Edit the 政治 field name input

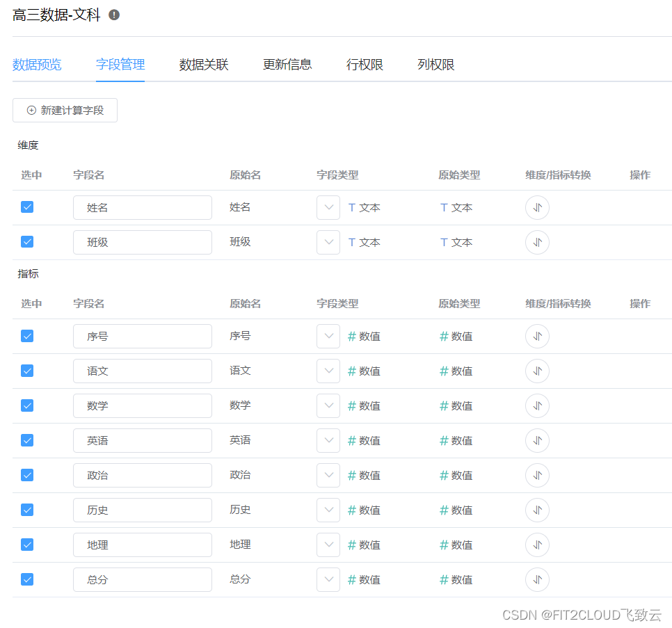pos(143,475)
